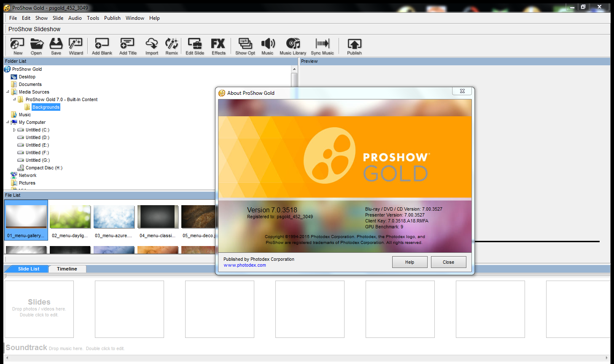Open the FX Effects tool
The image size is (614, 364).
tap(218, 46)
